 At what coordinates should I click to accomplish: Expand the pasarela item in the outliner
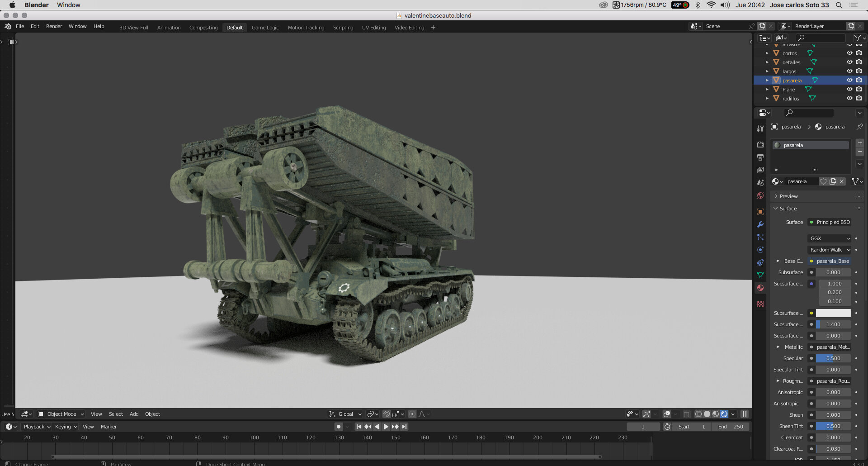pyautogui.click(x=767, y=81)
